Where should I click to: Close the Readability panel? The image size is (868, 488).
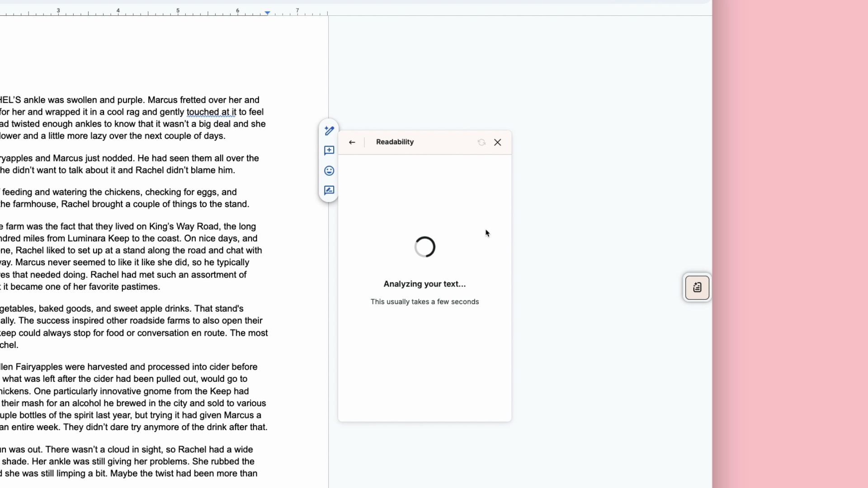click(x=498, y=142)
